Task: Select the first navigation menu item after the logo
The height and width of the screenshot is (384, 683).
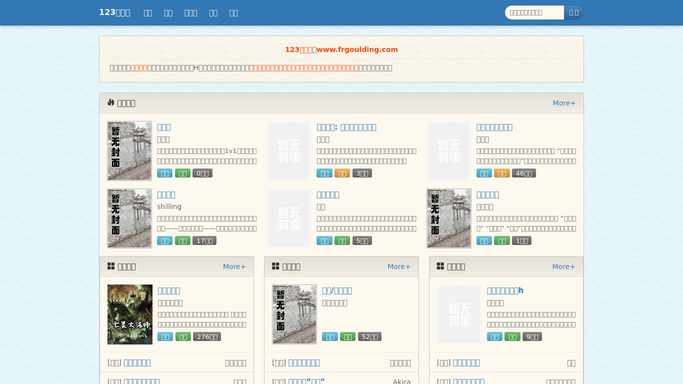Action: 148,13
